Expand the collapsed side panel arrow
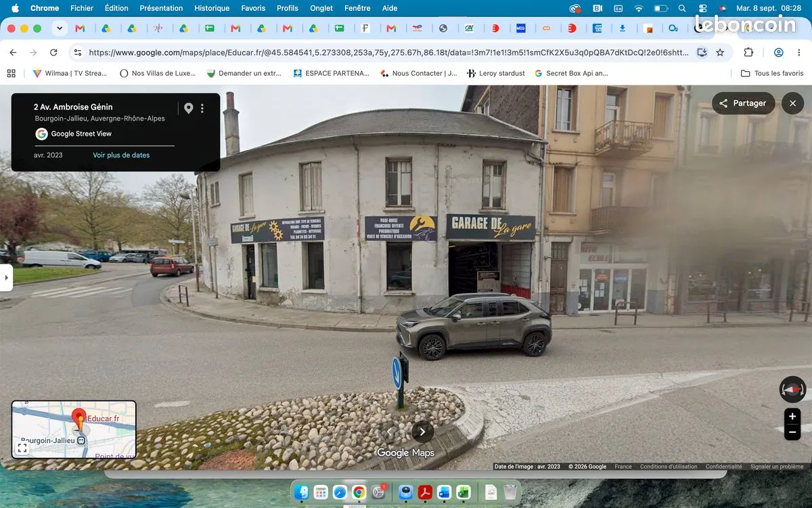Viewport: 812px width, 508px height. (x=6, y=278)
